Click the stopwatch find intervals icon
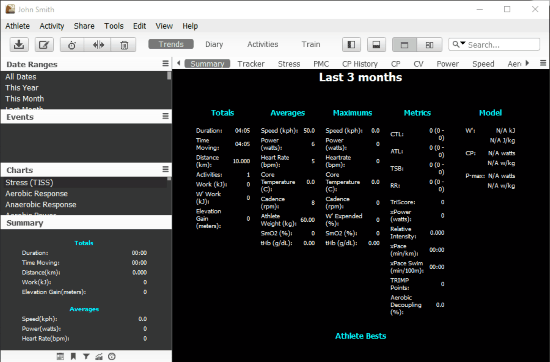 pyautogui.click(x=72, y=45)
